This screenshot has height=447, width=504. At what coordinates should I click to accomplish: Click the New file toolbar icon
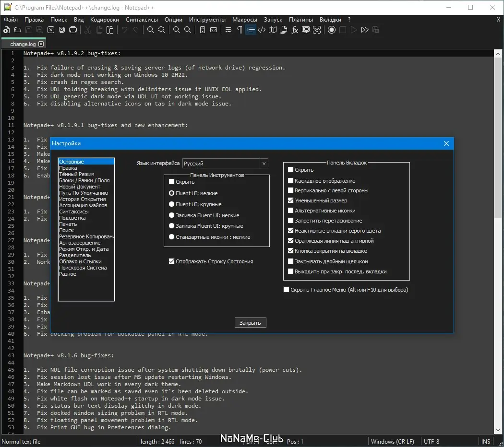pyautogui.click(x=6, y=30)
